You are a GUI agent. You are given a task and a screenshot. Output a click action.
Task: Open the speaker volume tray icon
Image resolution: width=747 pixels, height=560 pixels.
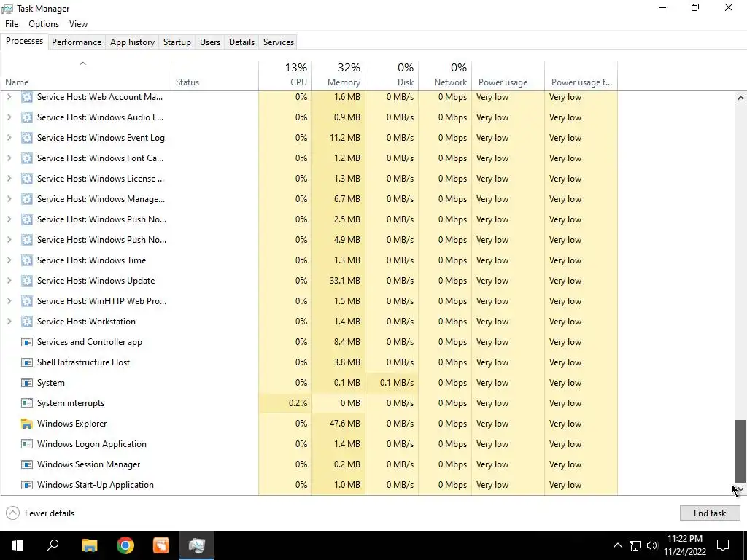tap(651, 545)
